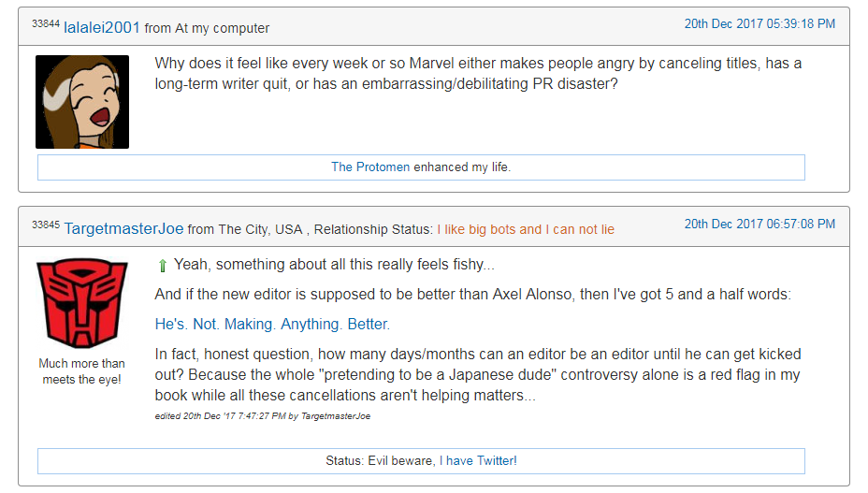Click the green up-arrow reply icon
The image size is (868, 493).
(x=162, y=266)
